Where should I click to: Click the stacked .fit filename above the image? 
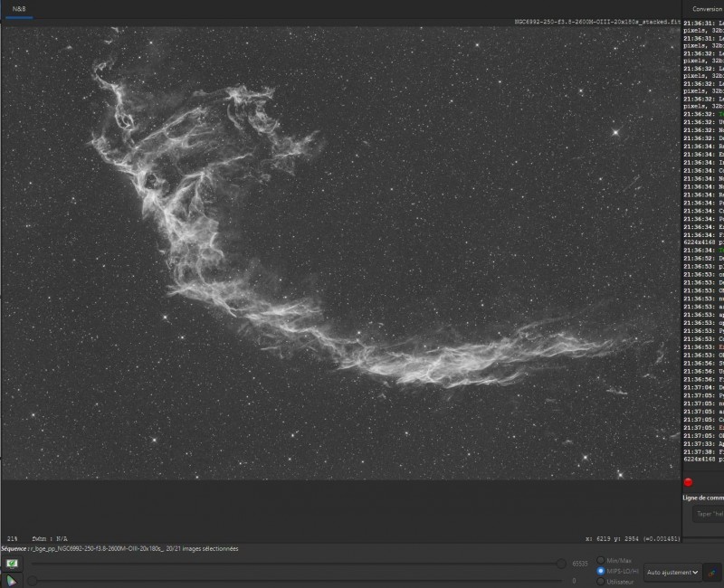pos(597,22)
